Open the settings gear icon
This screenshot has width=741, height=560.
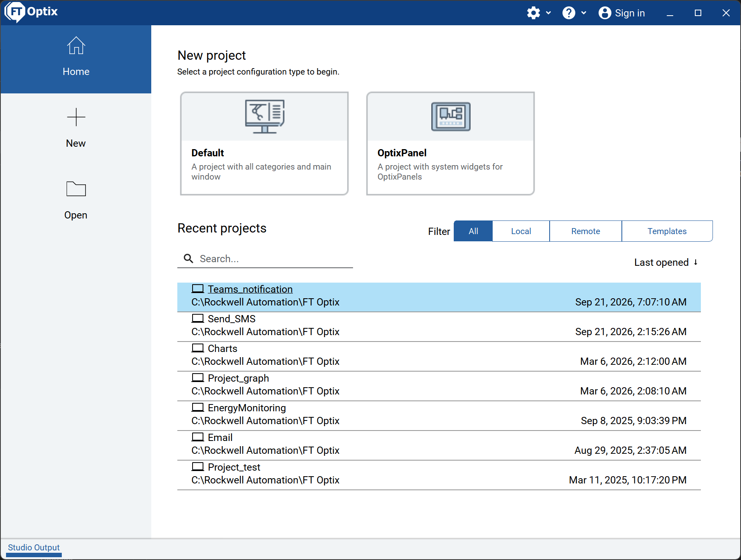click(533, 13)
